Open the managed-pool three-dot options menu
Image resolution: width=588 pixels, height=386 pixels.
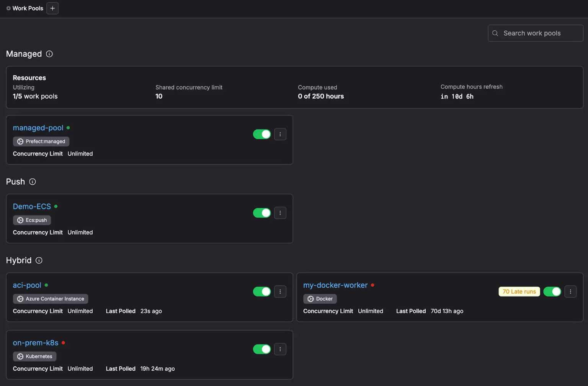280,134
